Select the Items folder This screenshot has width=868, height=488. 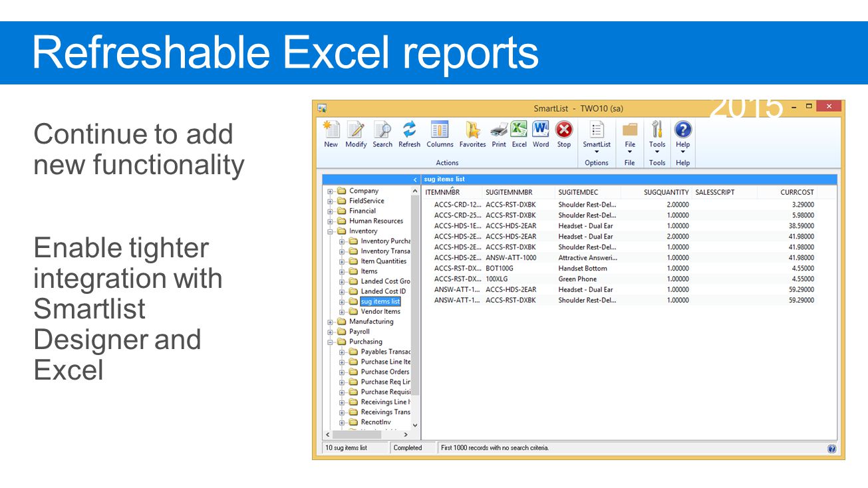pos(369,271)
